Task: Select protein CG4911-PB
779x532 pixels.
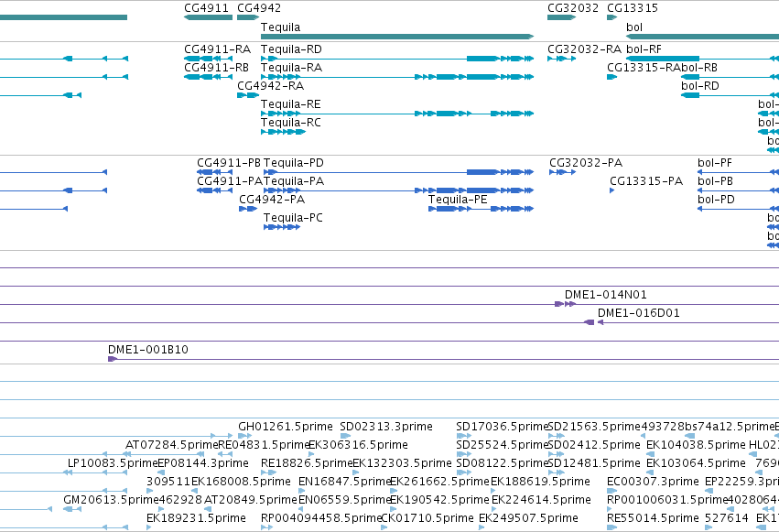Action: point(214,172)
